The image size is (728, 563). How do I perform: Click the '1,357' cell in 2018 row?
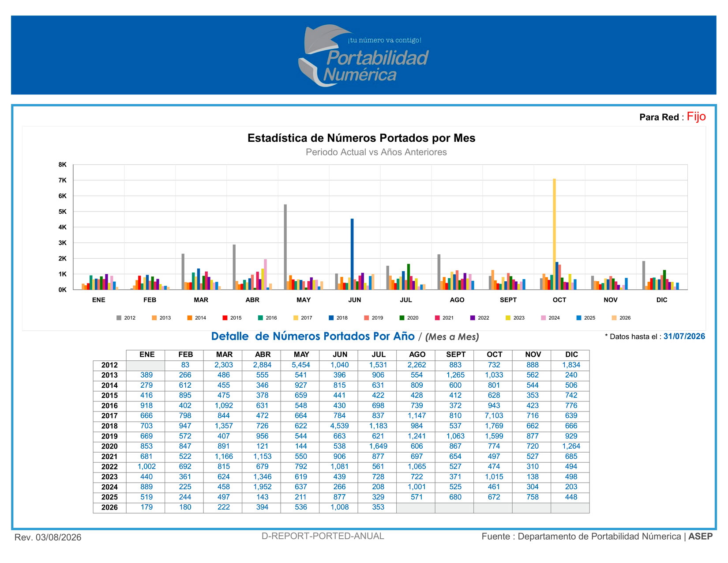pyautogui.click(x=224, y=426)
